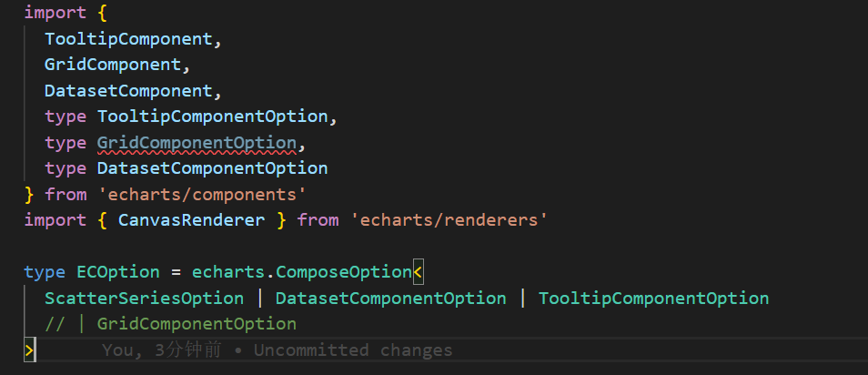Viewport: 868px width, 375px height.
Task: Click the DatasetComponent import identifier
Action: (127, 91)
